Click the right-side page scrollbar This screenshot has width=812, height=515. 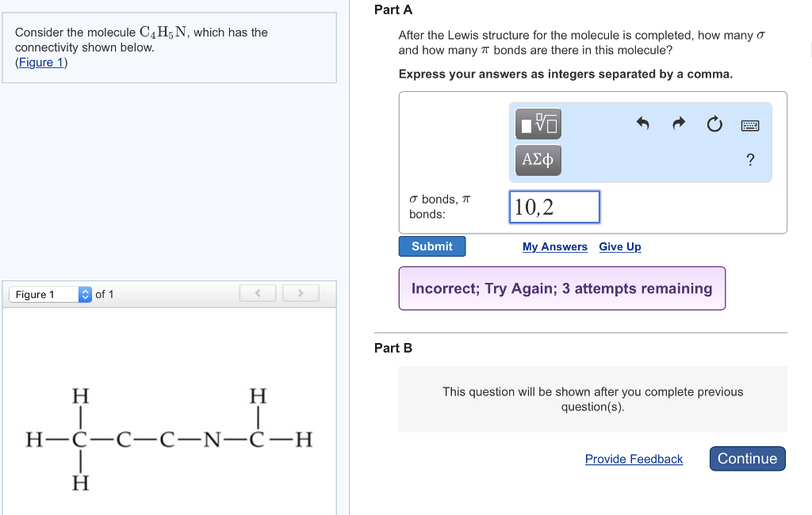(809, 48)
